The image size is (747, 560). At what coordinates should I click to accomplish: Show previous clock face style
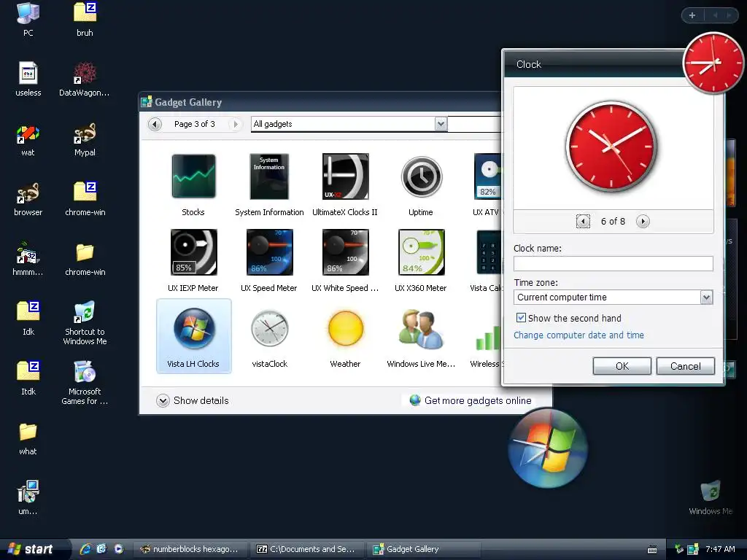(x=583, y=221)
